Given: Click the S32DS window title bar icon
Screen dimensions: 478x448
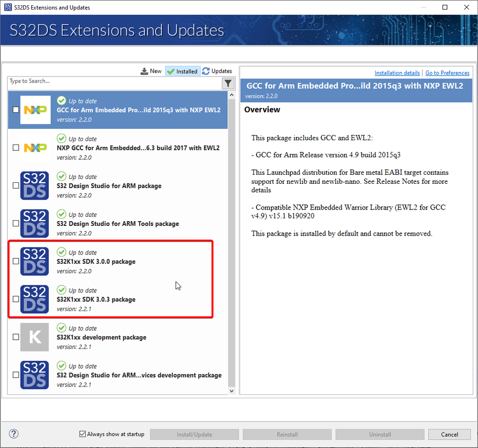Looking at the screenshot, I should tap(8, 7).
